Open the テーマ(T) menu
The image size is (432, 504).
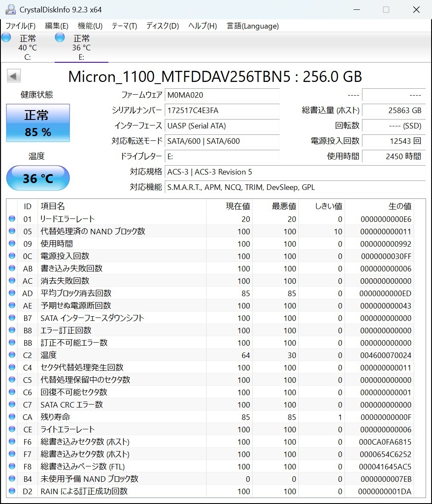click(x=124, y=26)
